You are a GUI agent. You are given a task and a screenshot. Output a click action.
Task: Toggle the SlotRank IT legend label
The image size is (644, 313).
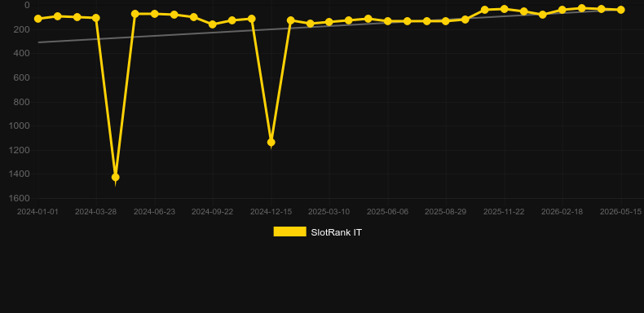pyautogui.click(x=336, y=232)
